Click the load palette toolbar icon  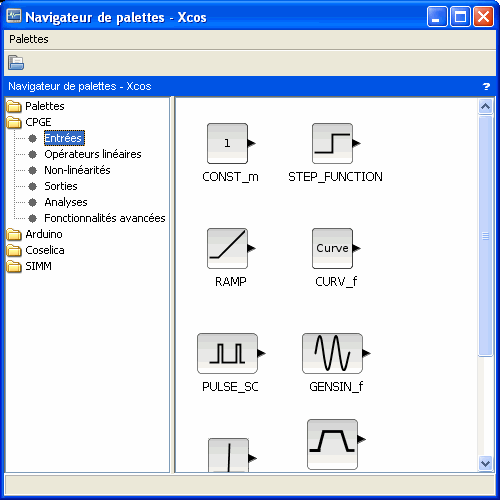[x=16, y=63]
